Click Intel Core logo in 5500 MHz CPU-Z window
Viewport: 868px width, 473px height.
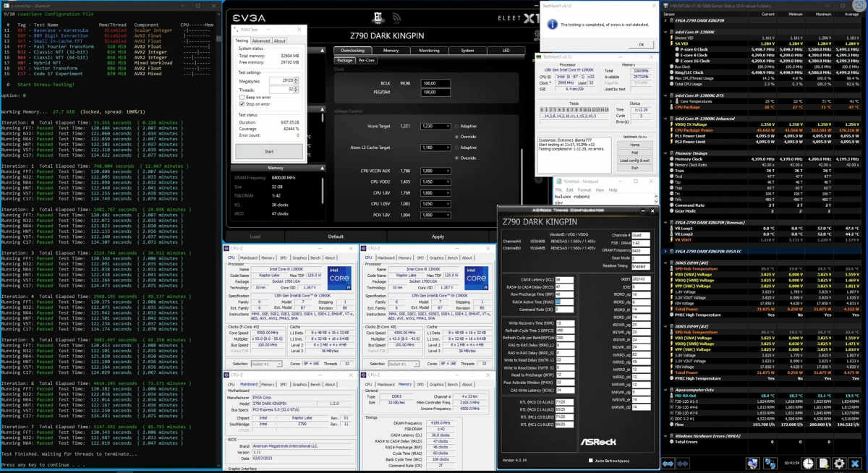340,278
